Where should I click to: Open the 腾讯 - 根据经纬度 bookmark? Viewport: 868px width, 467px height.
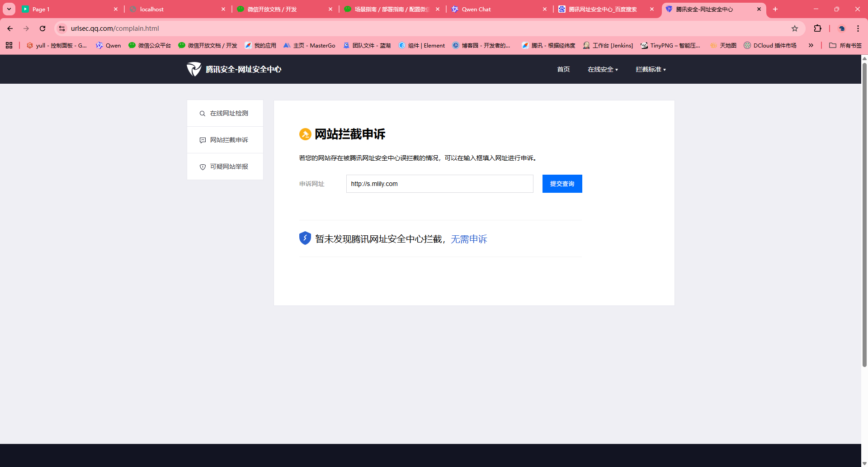click(x=548, y=45)
